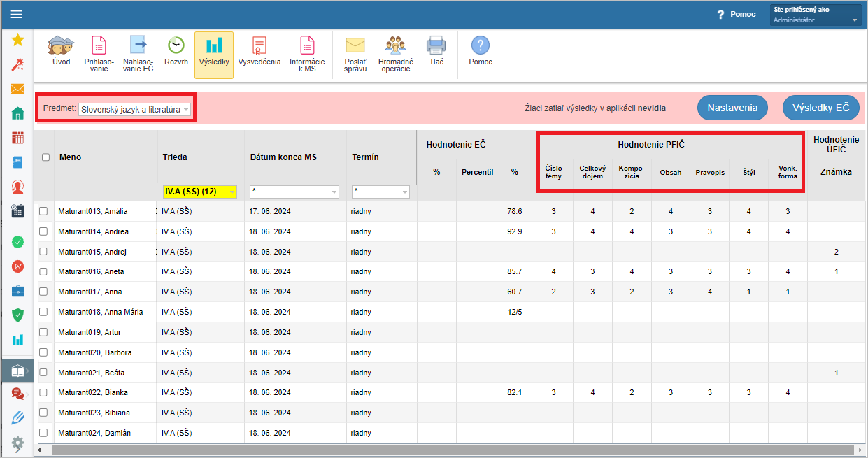
Task: Open the gear settings sidebar icon
Action: coord(18,443)
